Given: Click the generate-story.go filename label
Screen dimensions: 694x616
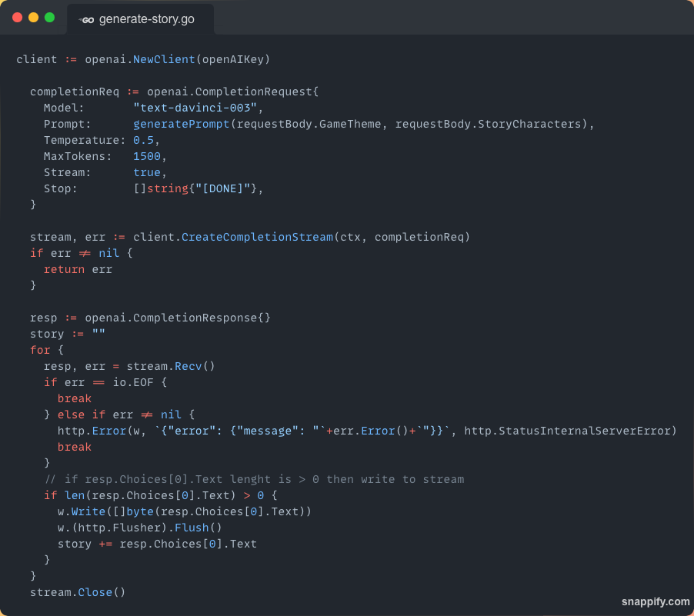Looking at the screenshot, I should (x=146, y=21).
